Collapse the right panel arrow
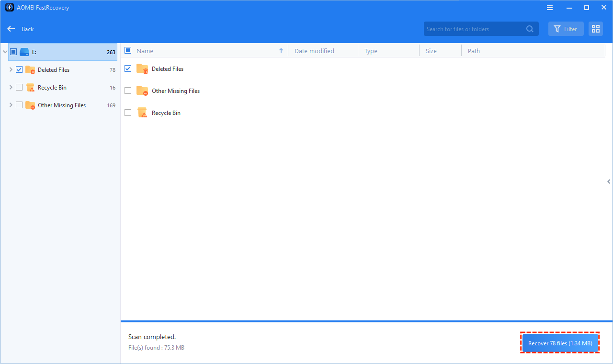Image resolution: width=613 pixels, height=364 pixels. [609, 182]
